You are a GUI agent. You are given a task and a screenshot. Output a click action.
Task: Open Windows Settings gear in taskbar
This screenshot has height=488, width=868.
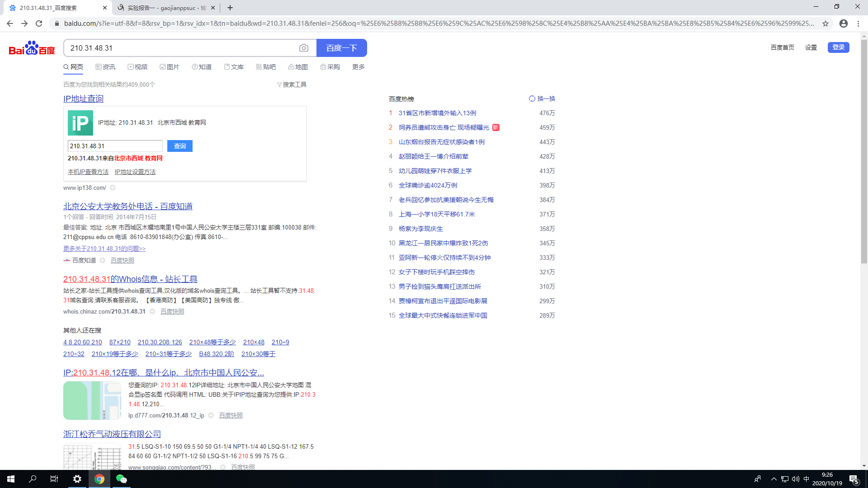(x=77, y=479)
